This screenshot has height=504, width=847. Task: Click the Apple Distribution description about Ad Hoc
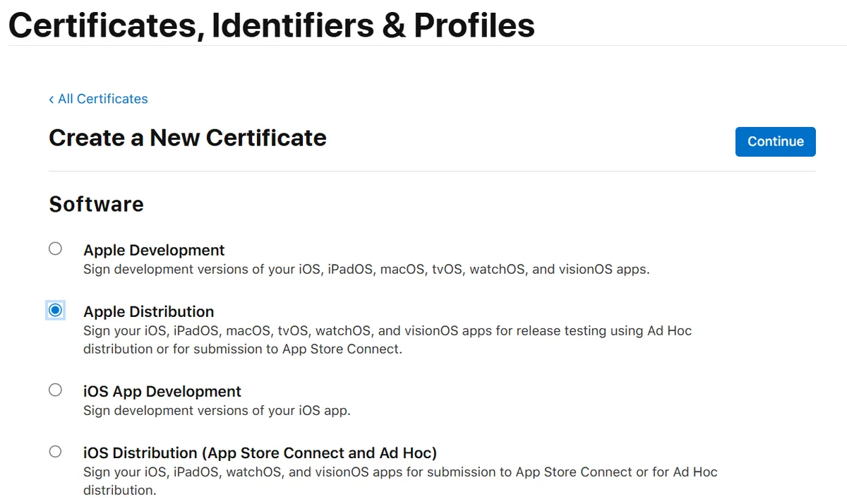[x=388, y=330]
